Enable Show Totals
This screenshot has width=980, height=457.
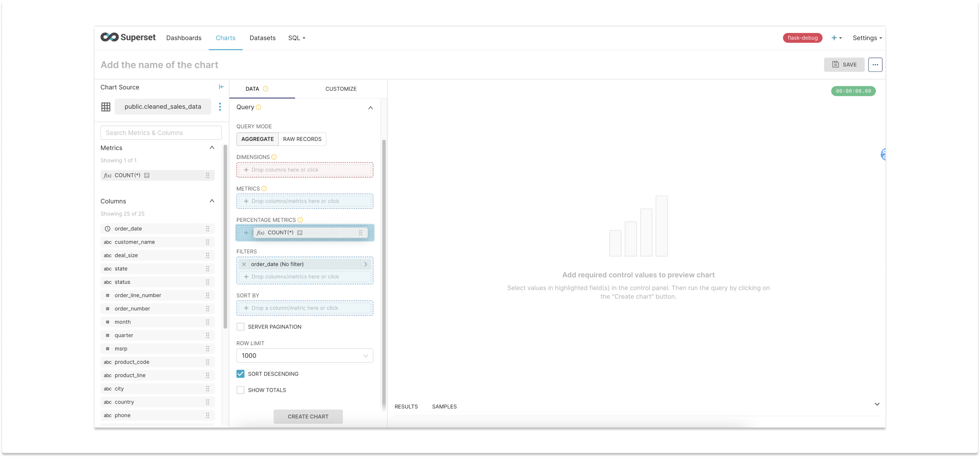240,390
